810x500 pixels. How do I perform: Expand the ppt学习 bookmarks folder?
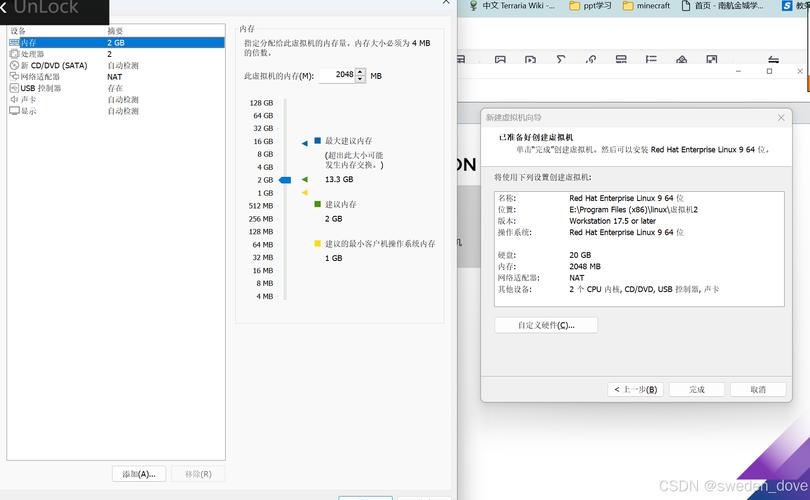point(590,6)
